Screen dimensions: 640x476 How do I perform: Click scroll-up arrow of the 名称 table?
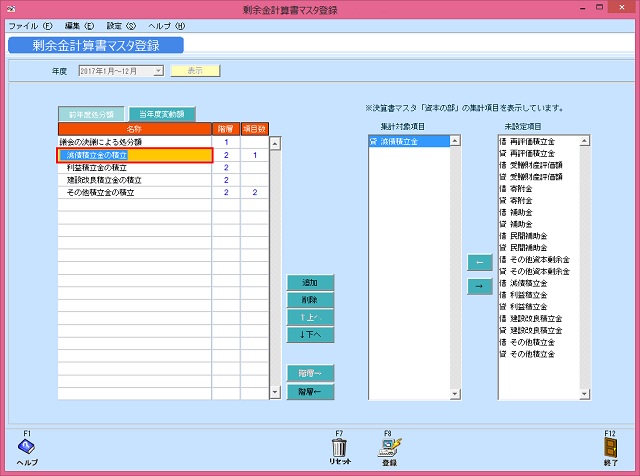click(x=275, y=143)
